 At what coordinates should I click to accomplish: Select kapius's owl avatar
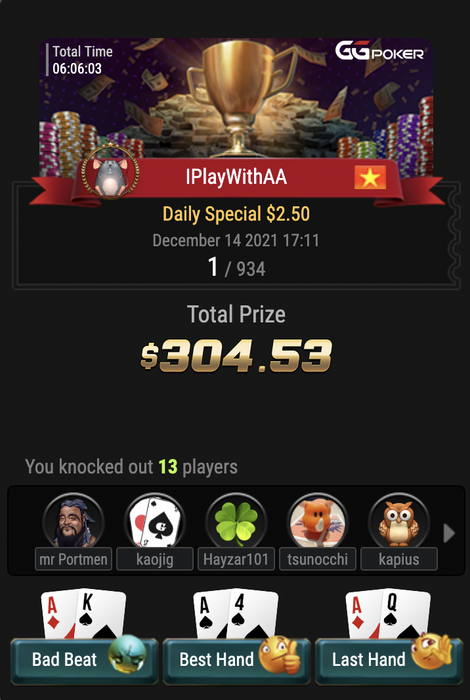(399, 521)
